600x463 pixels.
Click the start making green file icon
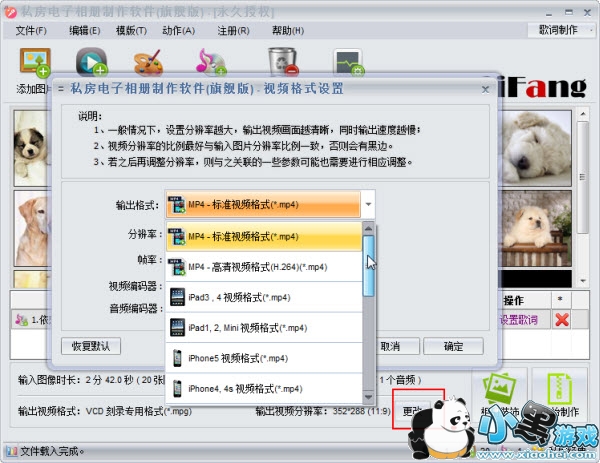pos(560,388)
